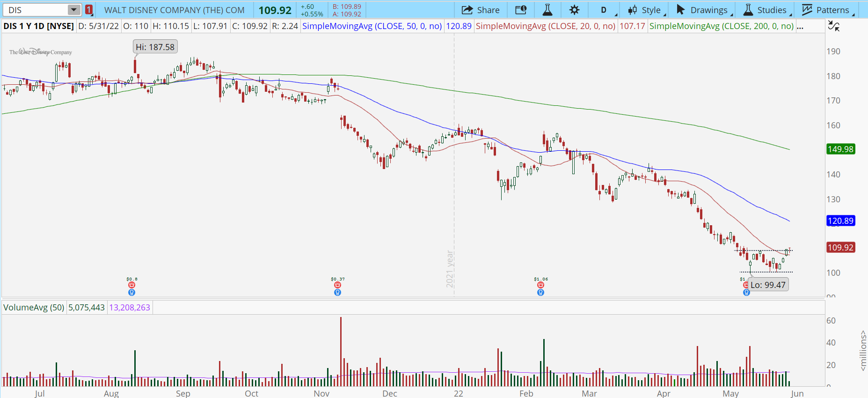Click the '22' year label on time axis
This screenshot has width=868, height=398.
[459, 393]
